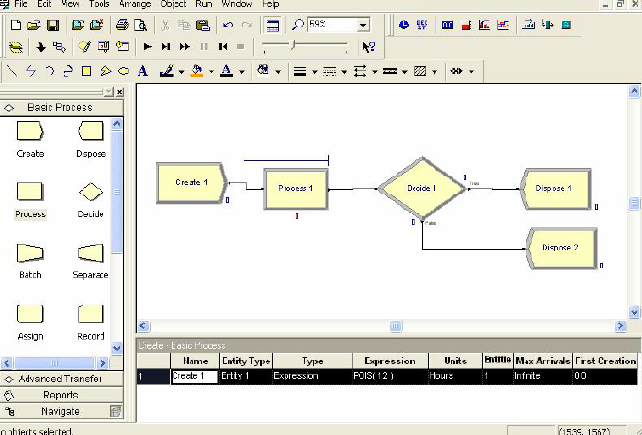Open the Window menu
The image size is (642, 435).
(237, 4)
